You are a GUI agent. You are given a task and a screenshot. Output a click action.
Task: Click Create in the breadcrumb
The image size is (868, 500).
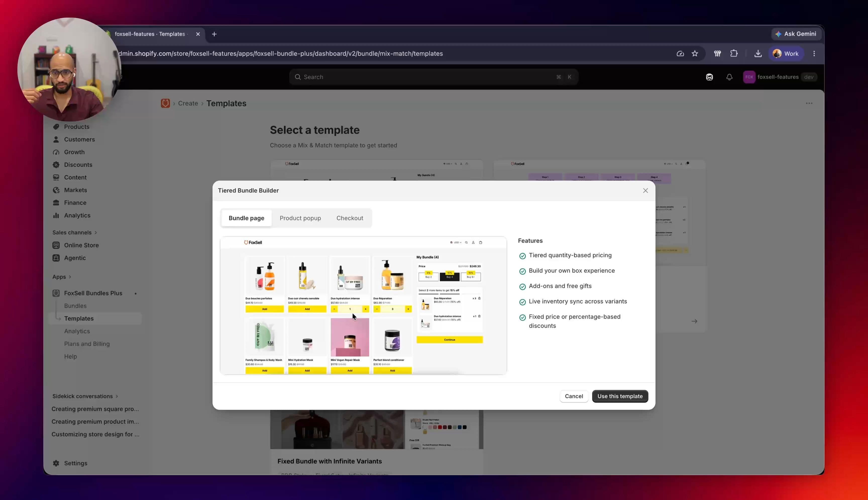coord(188,103)
